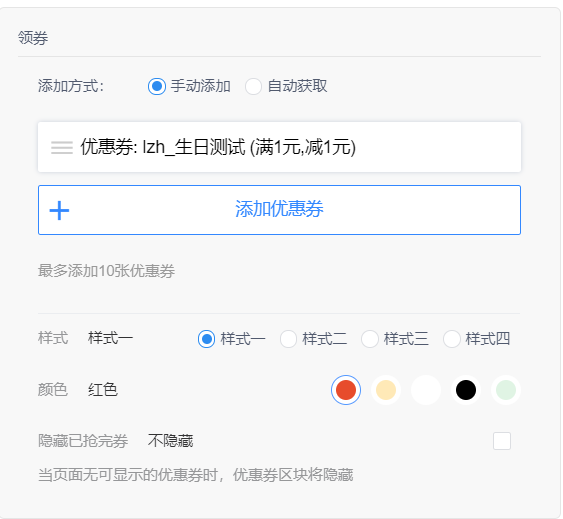563x519 pixels.
Task: Pick the white color swatch
Action: click(x=426, y=390)
